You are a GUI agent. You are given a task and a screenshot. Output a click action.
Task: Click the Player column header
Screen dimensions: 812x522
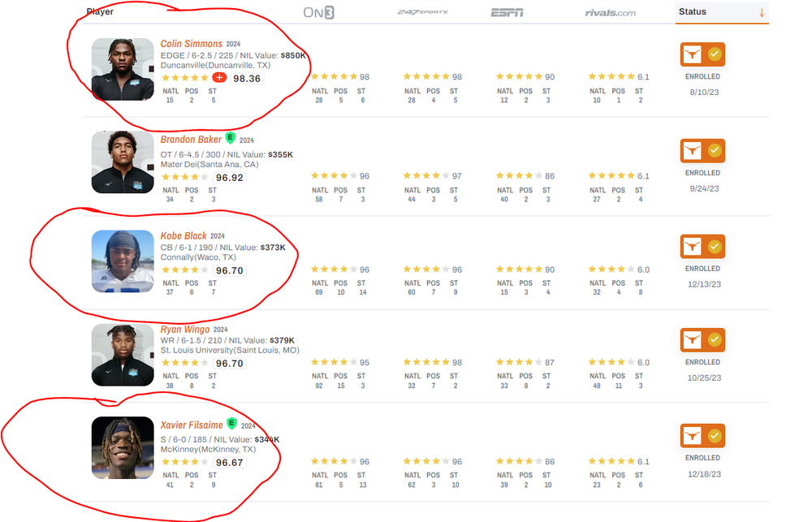pos(100,12)
